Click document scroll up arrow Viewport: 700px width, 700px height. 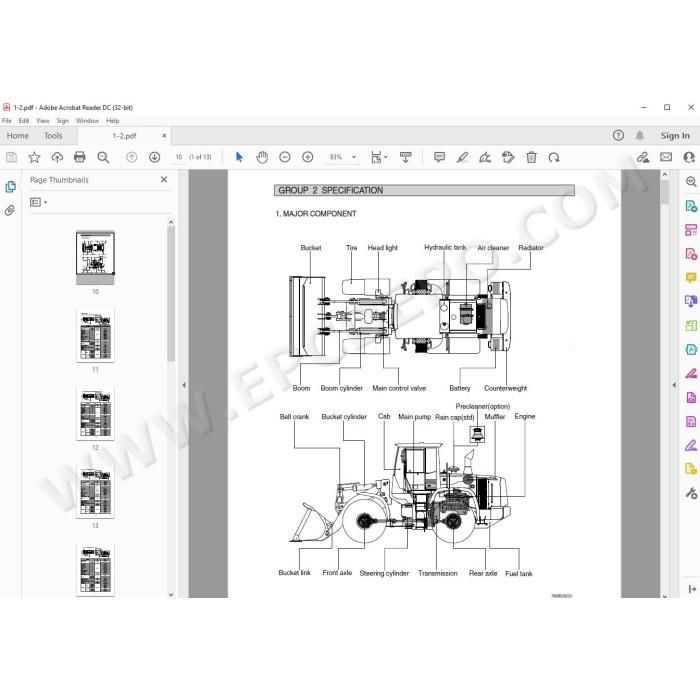(x=665, y=175)
